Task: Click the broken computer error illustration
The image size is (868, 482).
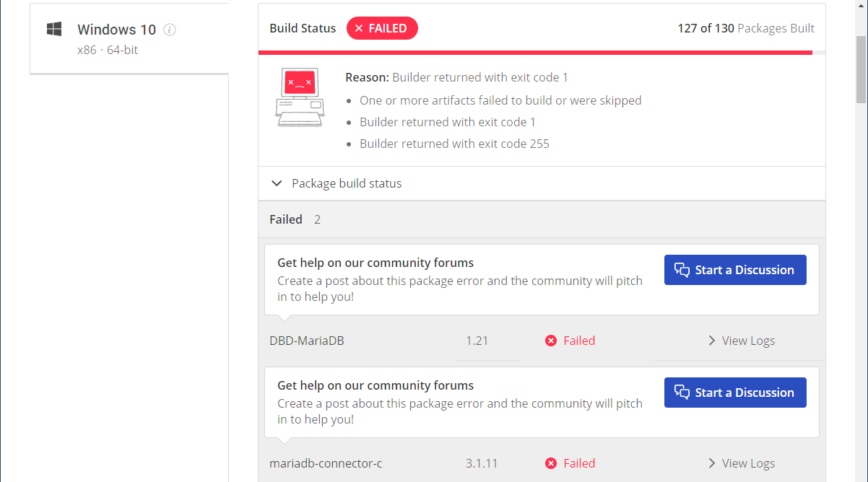Action: [299, 97]
